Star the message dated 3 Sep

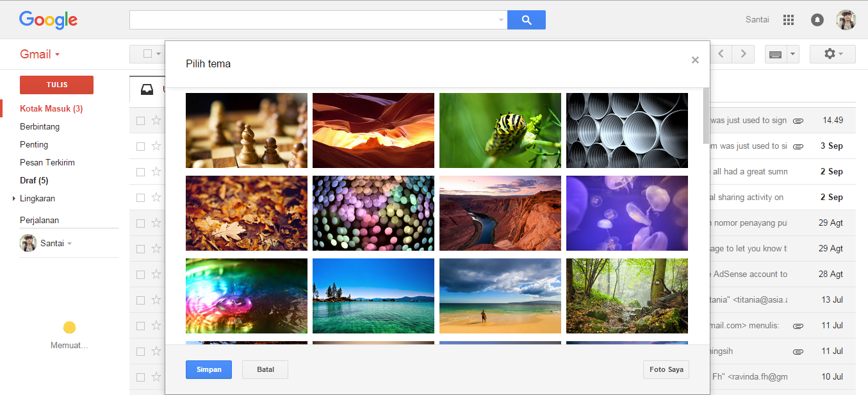pyautogui.click(x=156, y=146)
